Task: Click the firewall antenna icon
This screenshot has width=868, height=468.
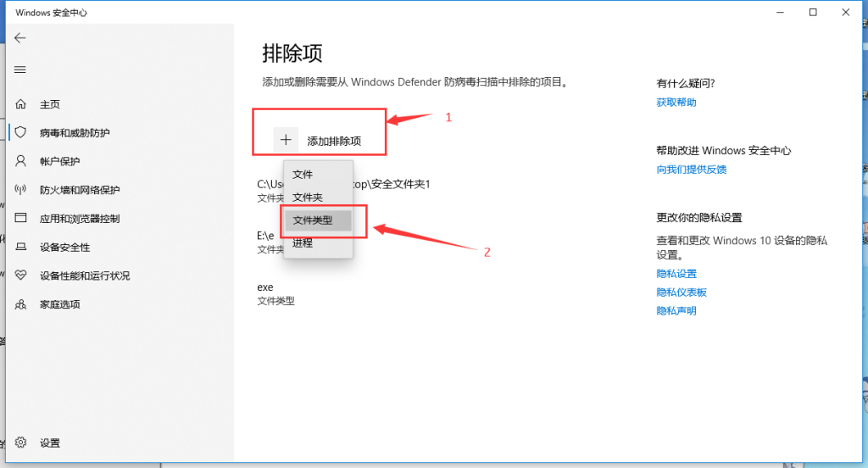Action: [x=21, y=190]
